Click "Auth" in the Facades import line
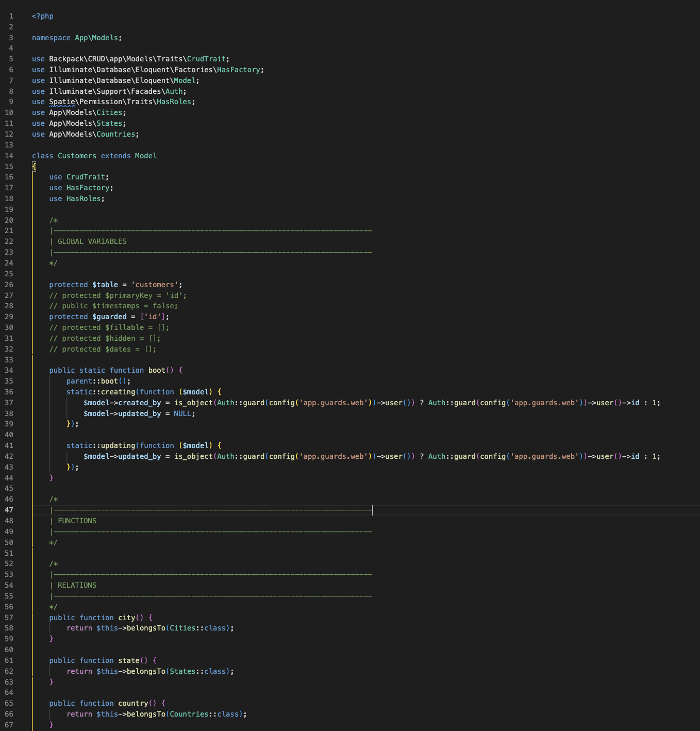Viewport: 700px width, 731px height. [x=174, y=91]
